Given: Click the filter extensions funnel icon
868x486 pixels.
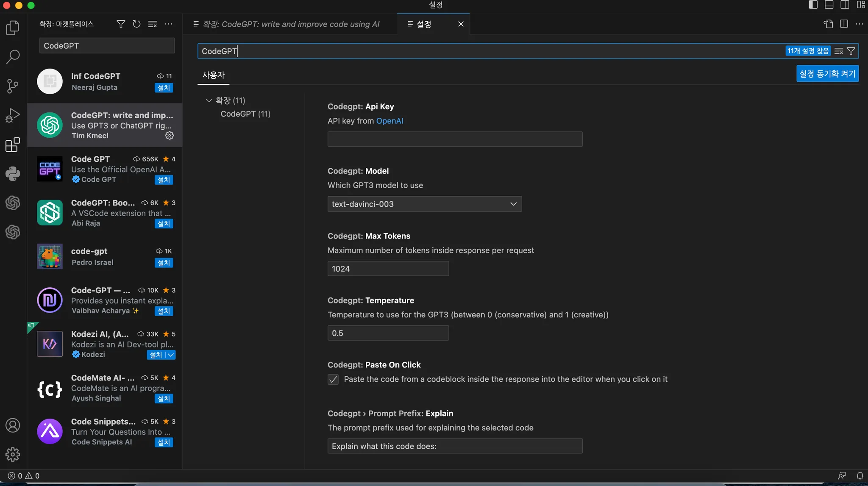Looking at the screenshot, I should 121,24.
